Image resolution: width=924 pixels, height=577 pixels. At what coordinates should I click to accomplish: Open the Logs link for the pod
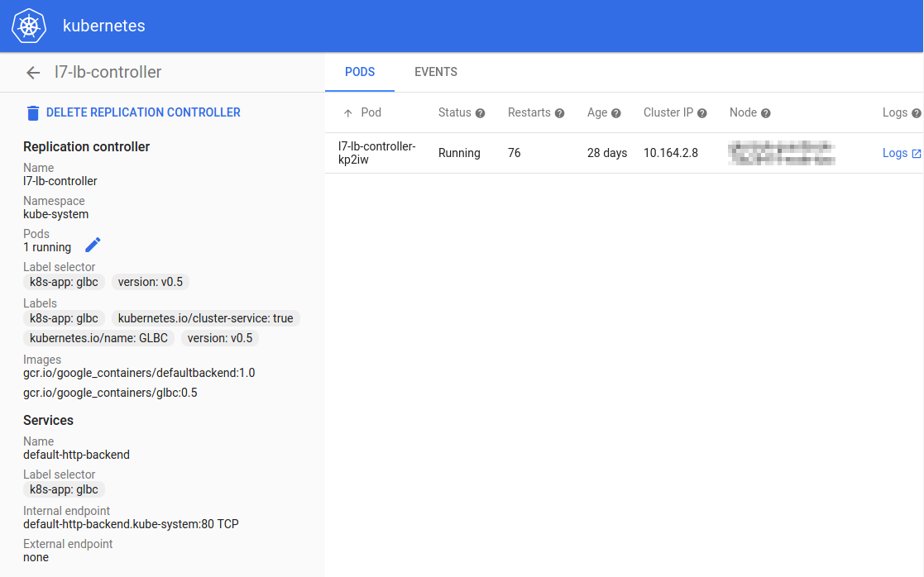894,153
